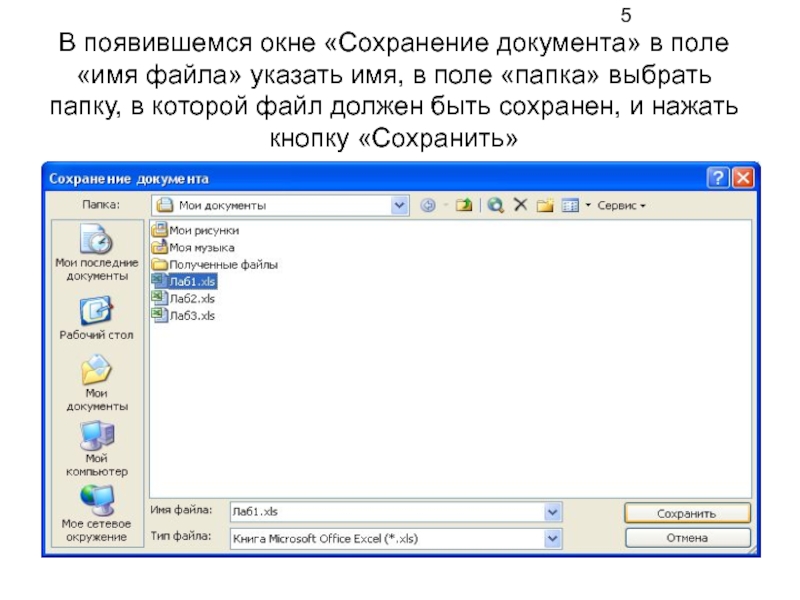The width and height of the screenshot is (800, 600).
Task: Open the Views button
Action: pos(570,206)
